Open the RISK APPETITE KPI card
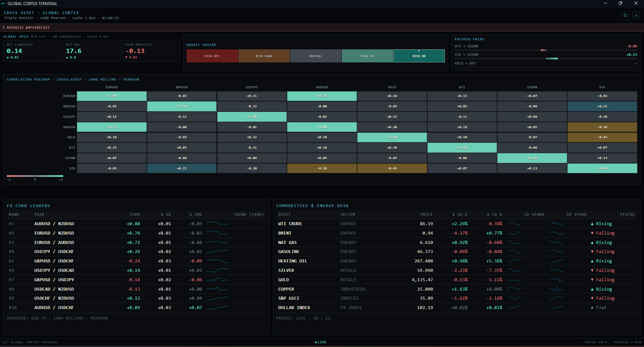Screen dimensions: 644x347 tap(151, 51)
